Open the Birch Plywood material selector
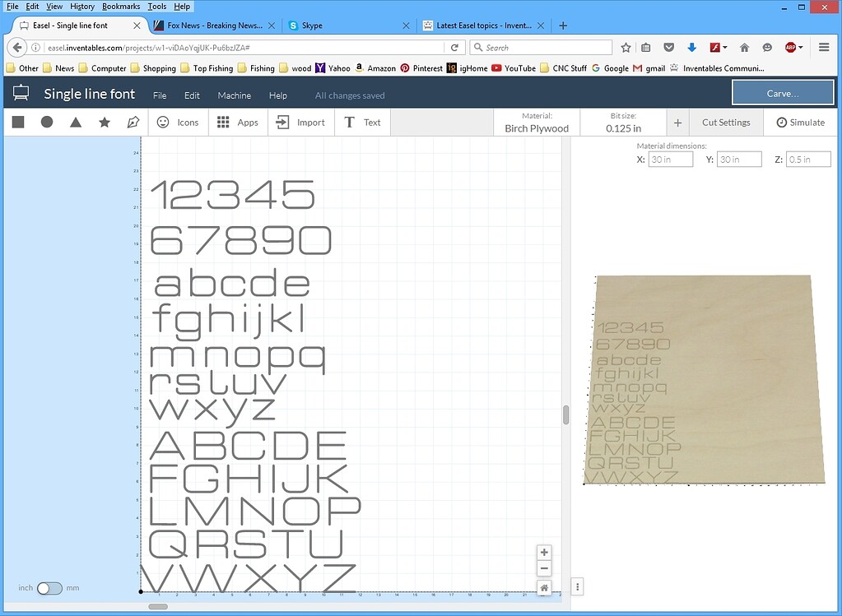Viewport: 842px width, 616px height. pyautogui.click(x=536, y=122)
